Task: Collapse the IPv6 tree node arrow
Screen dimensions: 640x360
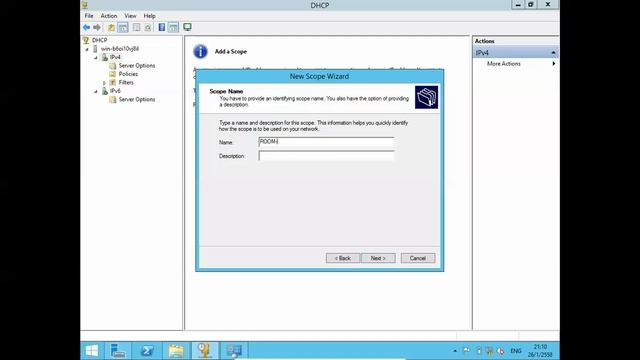Action: [96, 91]
